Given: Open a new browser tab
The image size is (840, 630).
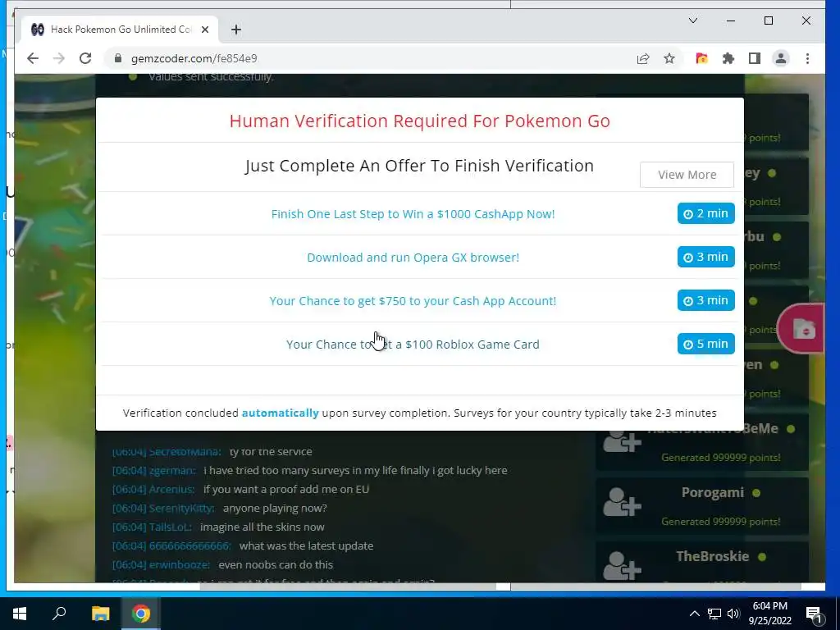Looking at the screenshot, I should (x=236, y=30).
